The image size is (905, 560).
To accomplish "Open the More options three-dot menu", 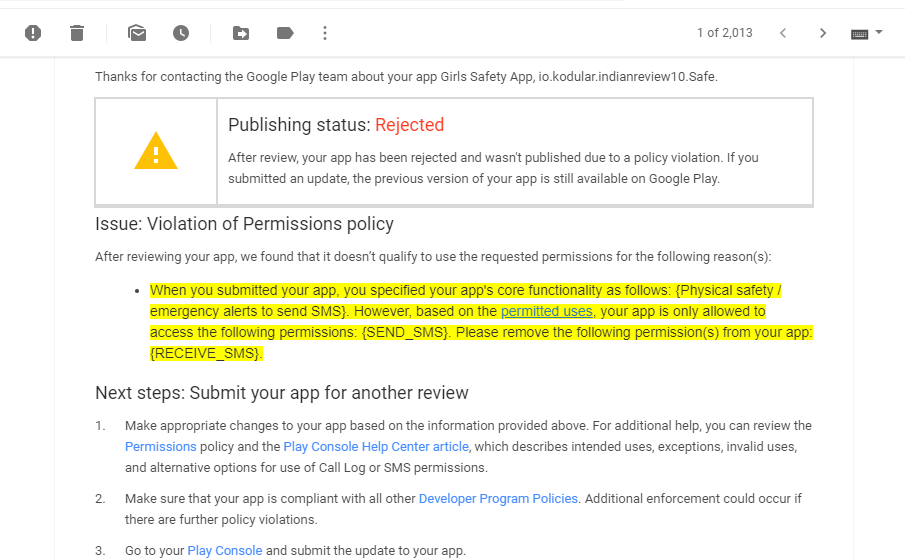I will click(325, 33).
